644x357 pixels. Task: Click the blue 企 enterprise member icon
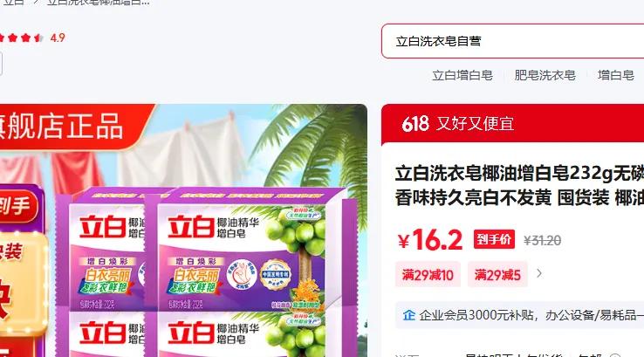pos(408,315)
